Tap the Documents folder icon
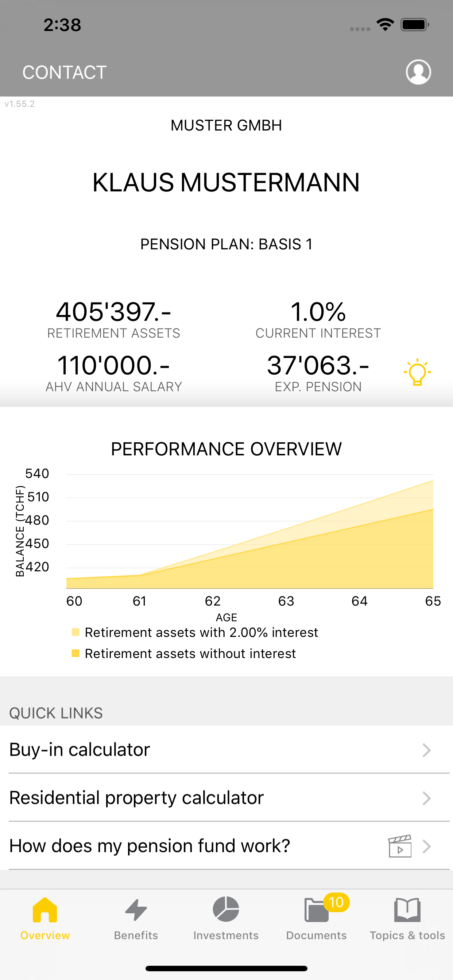 [316, 910]
